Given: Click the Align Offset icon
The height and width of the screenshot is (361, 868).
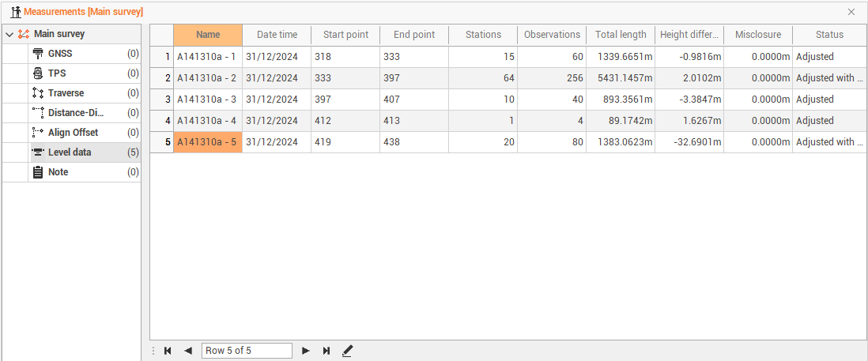Looking at the screenshot, I should point(37,133).
